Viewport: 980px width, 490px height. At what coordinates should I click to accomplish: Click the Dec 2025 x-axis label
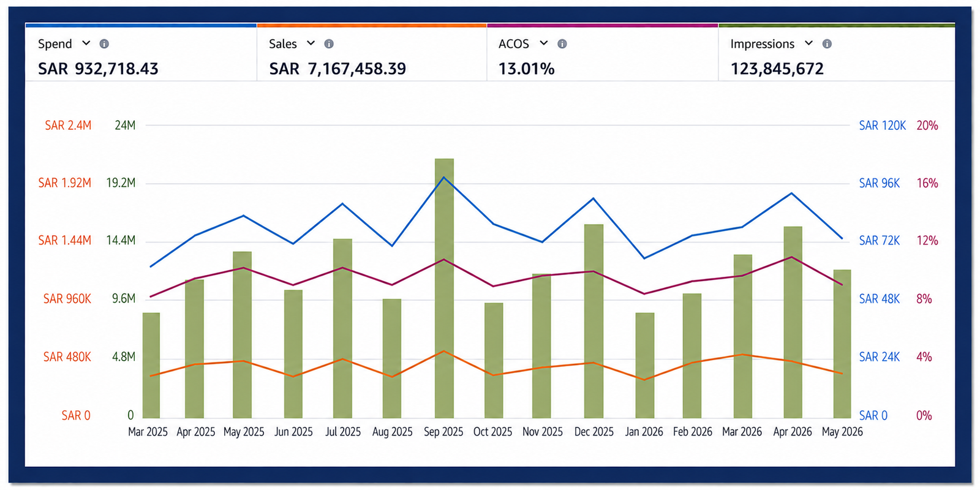pos(594,432)
